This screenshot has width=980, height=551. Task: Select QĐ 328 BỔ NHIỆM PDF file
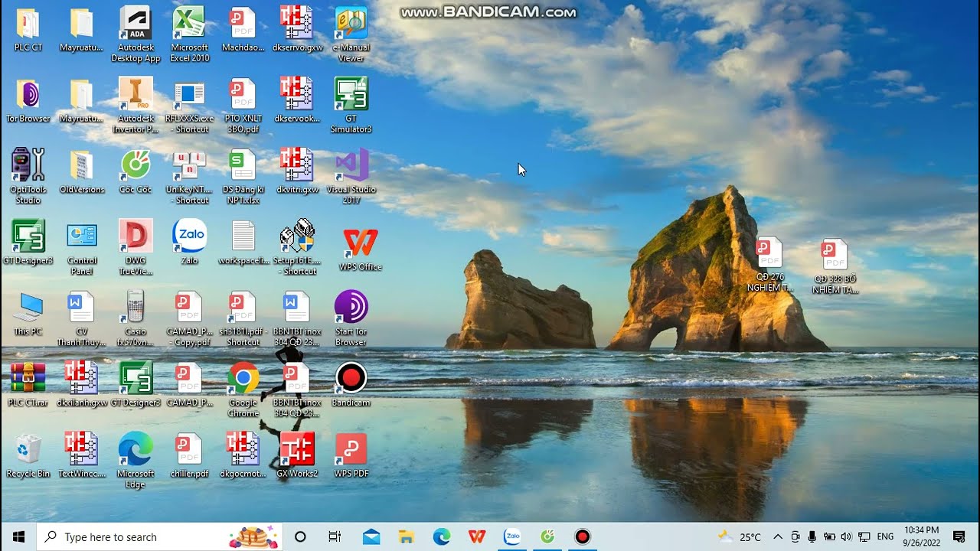835,266
